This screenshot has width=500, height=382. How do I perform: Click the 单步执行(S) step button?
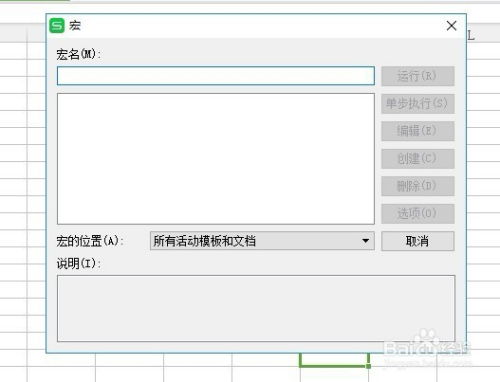pyautogui.click(x=418, y=104)
